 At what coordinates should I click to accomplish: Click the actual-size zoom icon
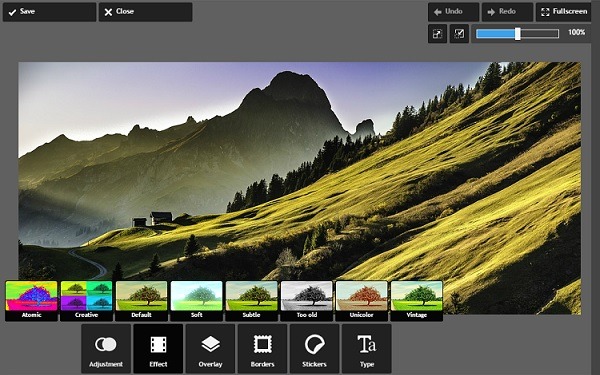pos(459,34)
